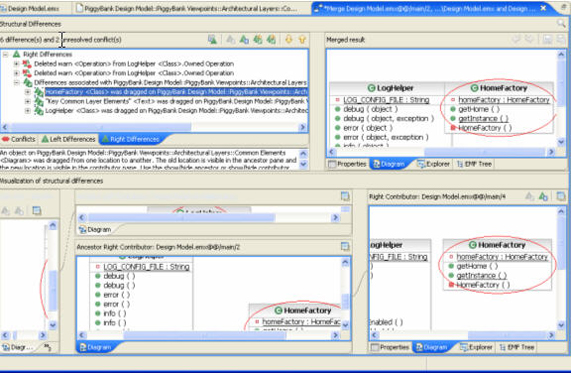Select Key Common Layer Elements difference row
Screen dimensions: 572x374
(176, 101)
